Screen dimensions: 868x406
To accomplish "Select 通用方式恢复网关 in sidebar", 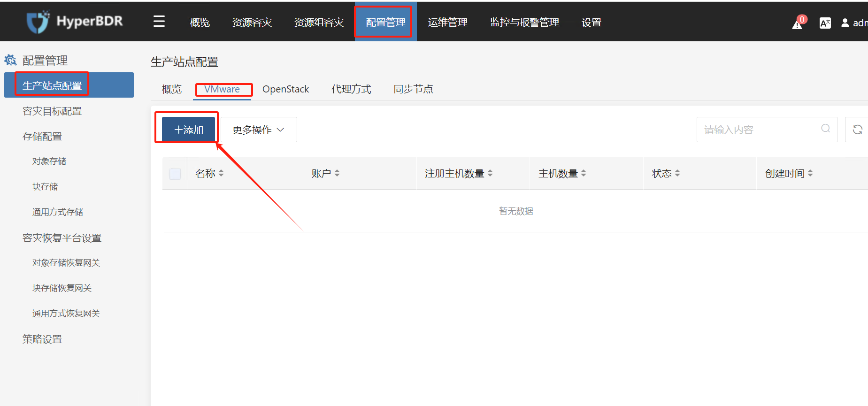I will [66, 314].
